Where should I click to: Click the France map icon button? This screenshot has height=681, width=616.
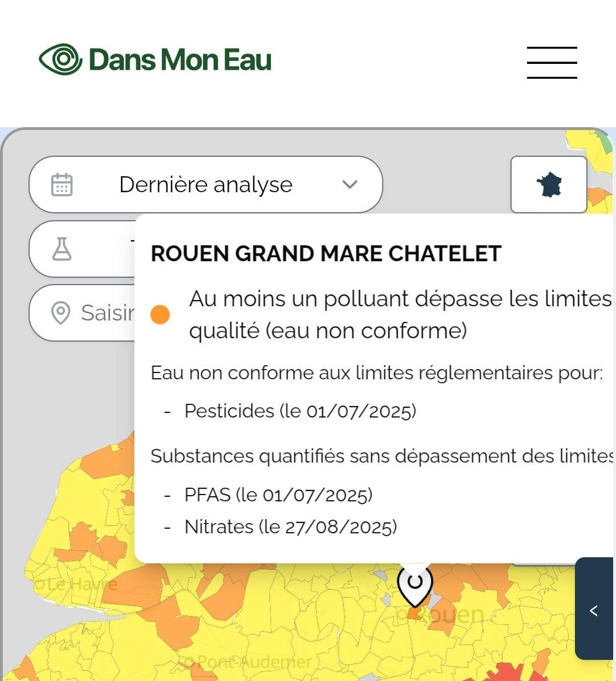pyautogui.click(x=549, y=185)
